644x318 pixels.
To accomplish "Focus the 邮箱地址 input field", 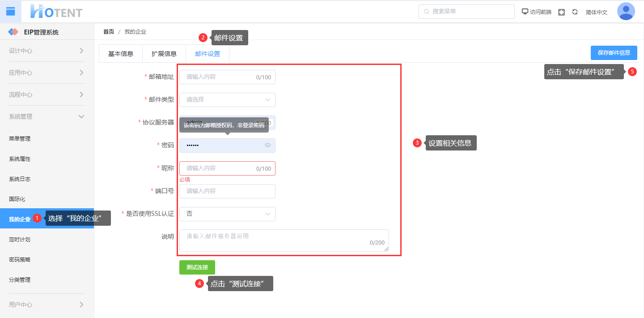I will coord(227,77).
